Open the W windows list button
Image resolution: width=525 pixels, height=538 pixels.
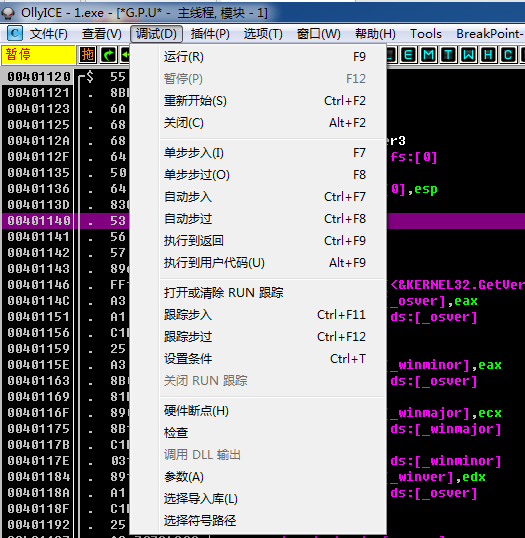pos(468,55)
